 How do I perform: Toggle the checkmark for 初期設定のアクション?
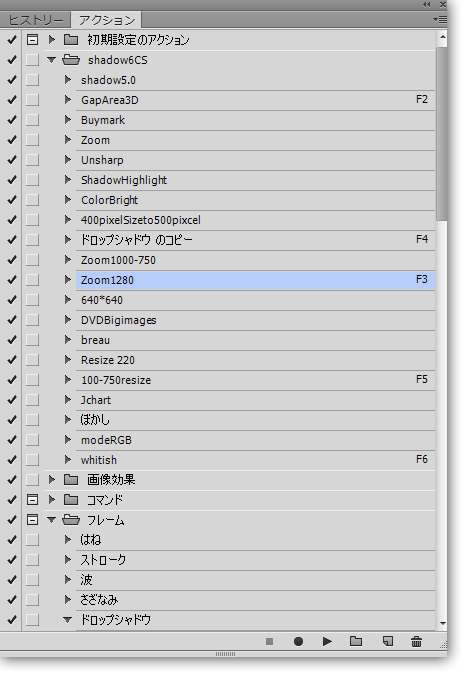tap(12, 40)
